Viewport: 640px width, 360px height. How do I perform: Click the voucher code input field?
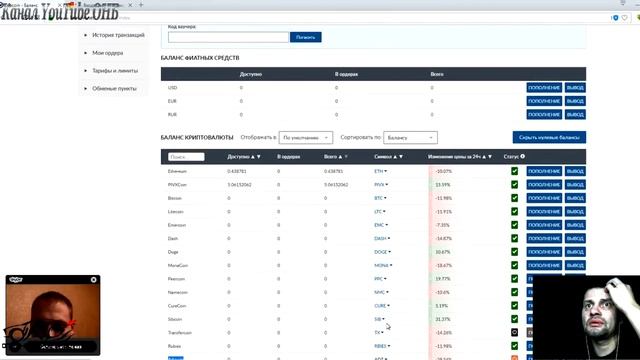click(228, 37)
